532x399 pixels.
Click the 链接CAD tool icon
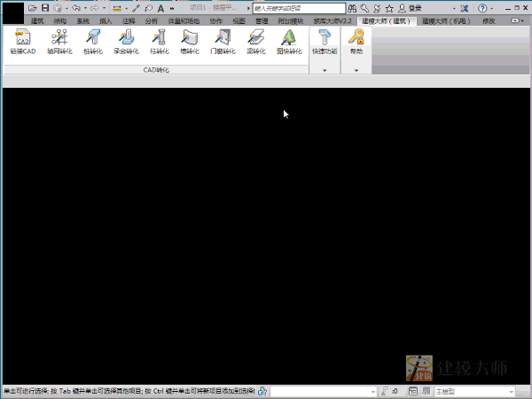pos(23,41)
